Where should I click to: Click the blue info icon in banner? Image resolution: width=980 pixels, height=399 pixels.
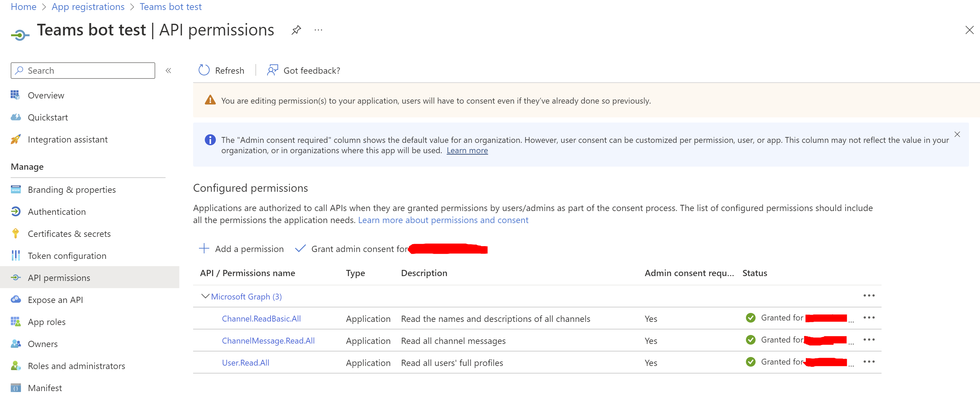[210, 140]
